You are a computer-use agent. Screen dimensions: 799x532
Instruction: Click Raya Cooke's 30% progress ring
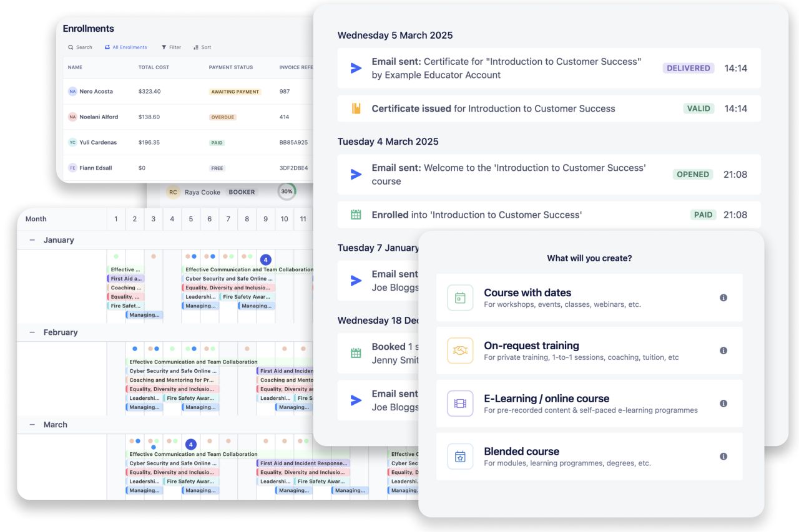tap(287, 191)
